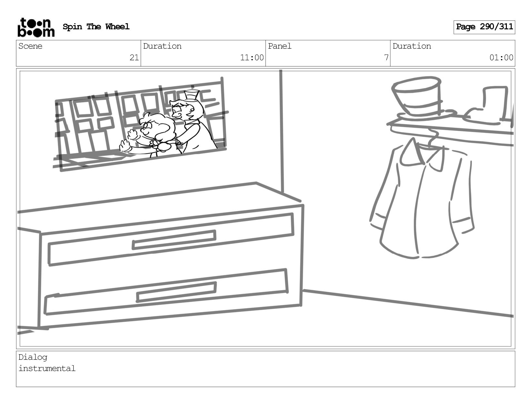
Task: Click the 'Spin The Wheel' project title
Action: 96,27
